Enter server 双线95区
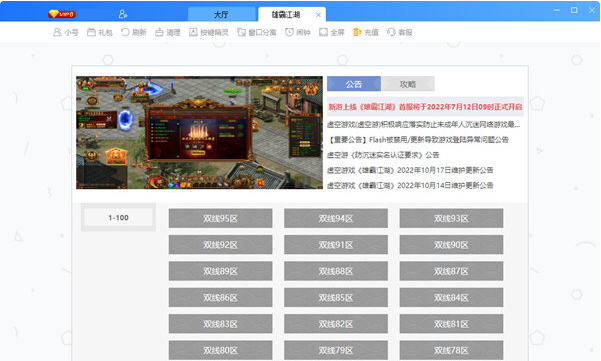This screenshot has width=601, height=361. 220,218
